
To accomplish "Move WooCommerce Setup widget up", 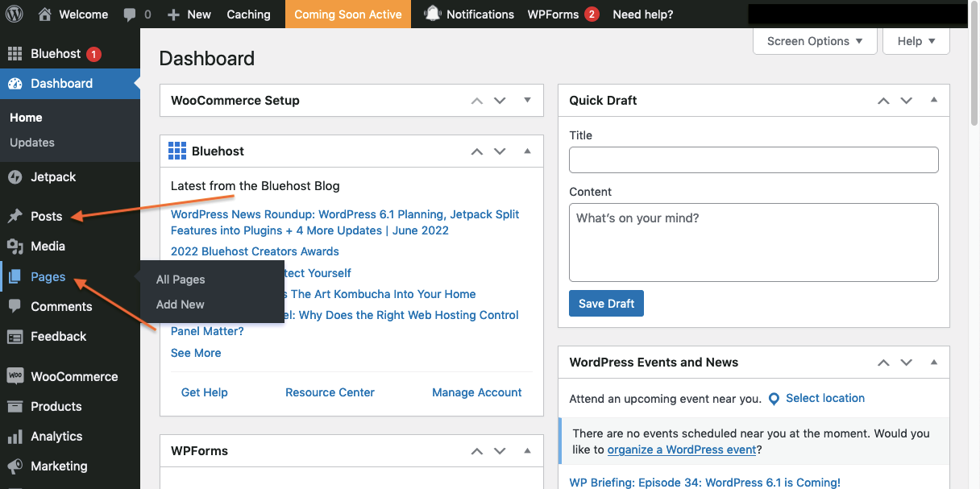I will point(477,101).
